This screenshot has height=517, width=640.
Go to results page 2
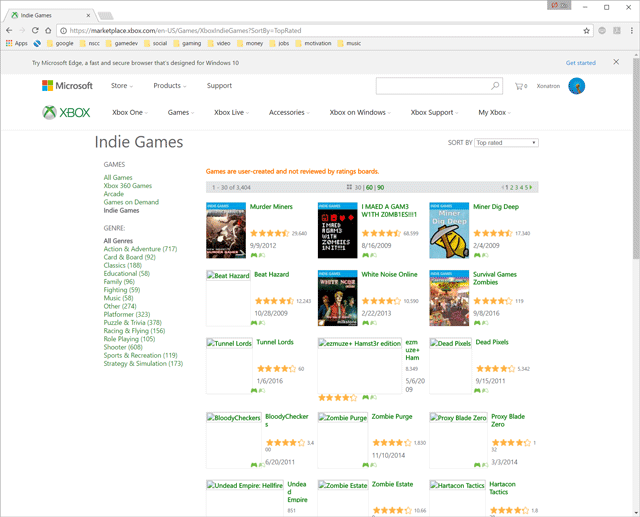click(511, 187)
